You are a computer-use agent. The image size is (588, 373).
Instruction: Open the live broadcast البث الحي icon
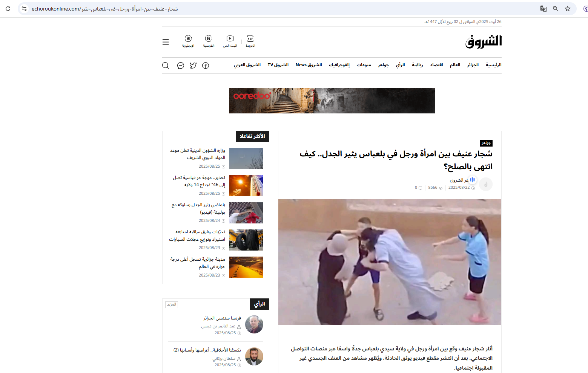(230, 39)
